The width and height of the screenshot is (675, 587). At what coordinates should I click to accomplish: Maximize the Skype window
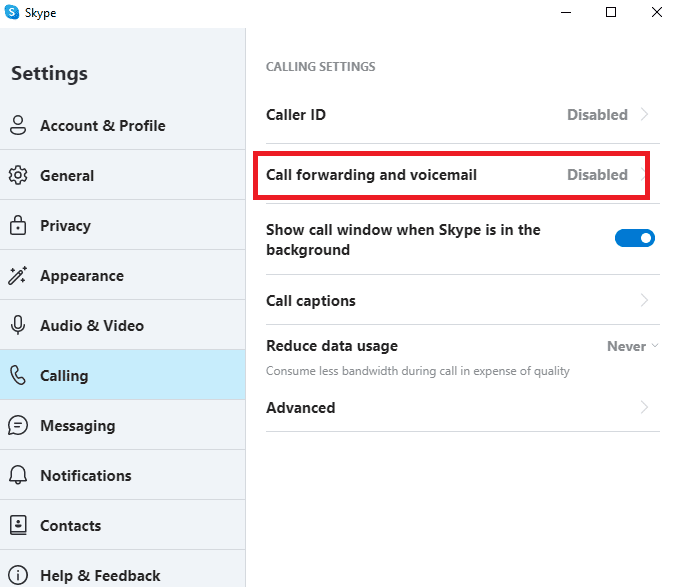pyautogui.click(x=611, y=12)
